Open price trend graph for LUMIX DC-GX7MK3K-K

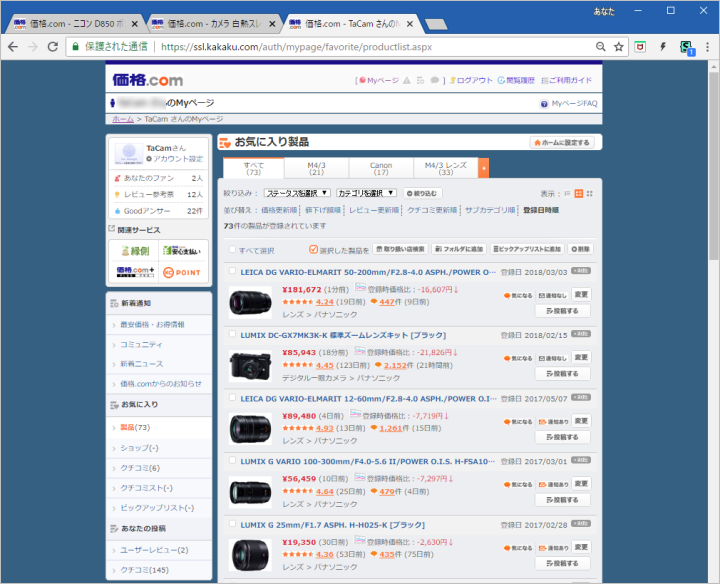[360, 351]
